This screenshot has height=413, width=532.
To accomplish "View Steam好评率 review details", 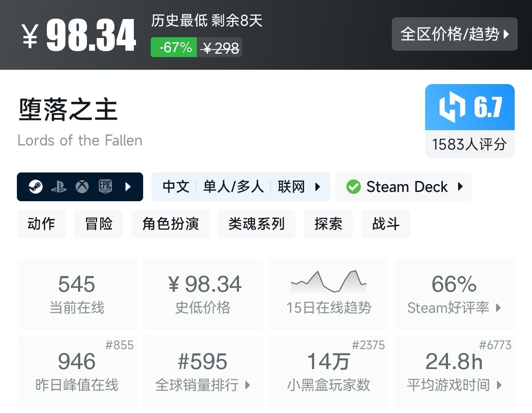I will (454, 294).
